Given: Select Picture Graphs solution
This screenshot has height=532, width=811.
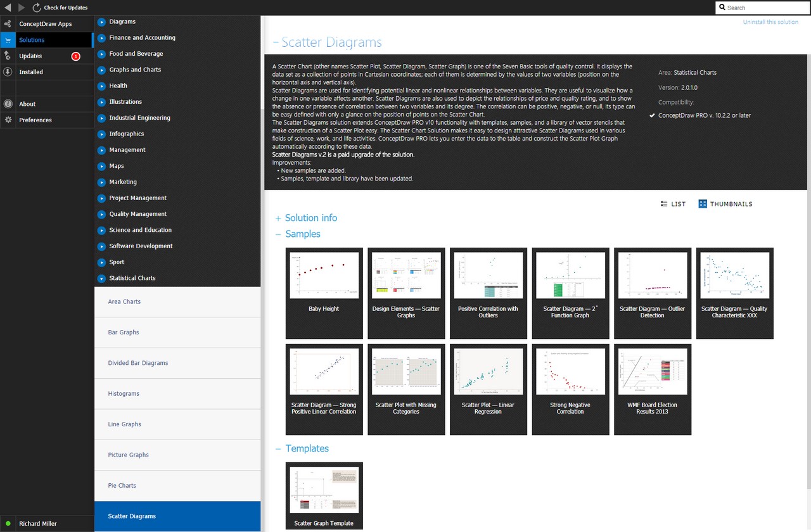Looking at the screenshot, I should coord(177,455).
